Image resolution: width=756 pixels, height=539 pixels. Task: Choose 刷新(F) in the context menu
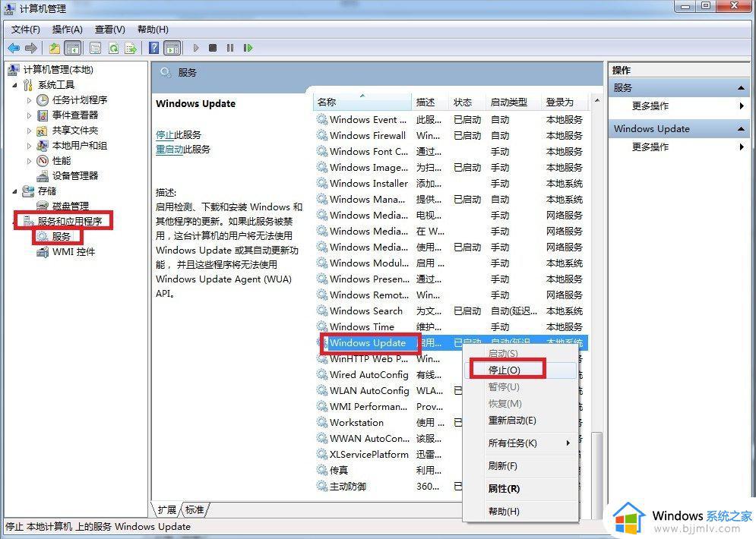point(520,466)
